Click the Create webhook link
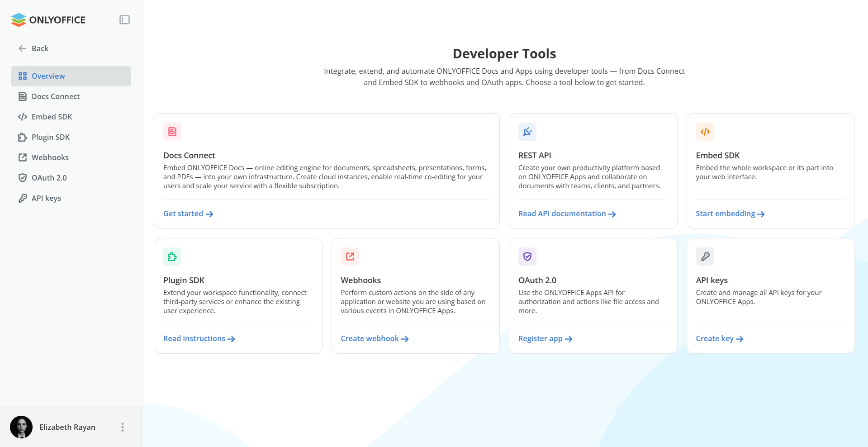This screenshot has width=868, height=447. (375, 338)
